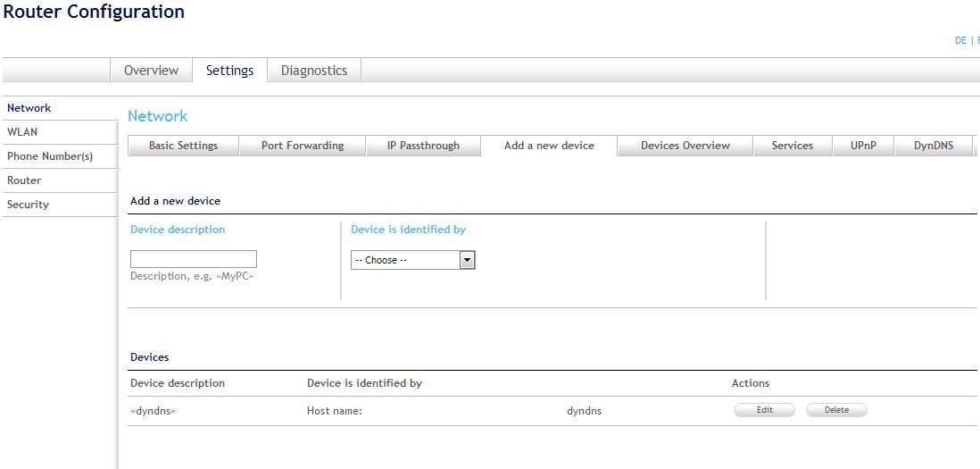Viewport: 980px width, 469px height.
Task: Delete the dyndns device entry
Action: (x=836, y=410)
